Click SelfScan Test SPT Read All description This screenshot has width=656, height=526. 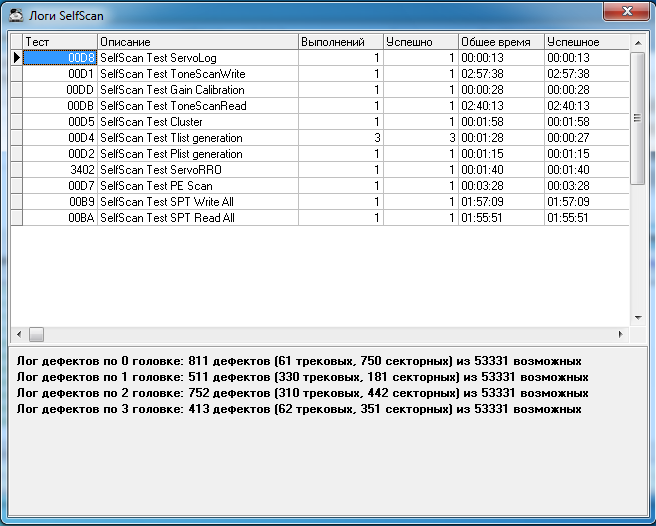tap(198, 218)
